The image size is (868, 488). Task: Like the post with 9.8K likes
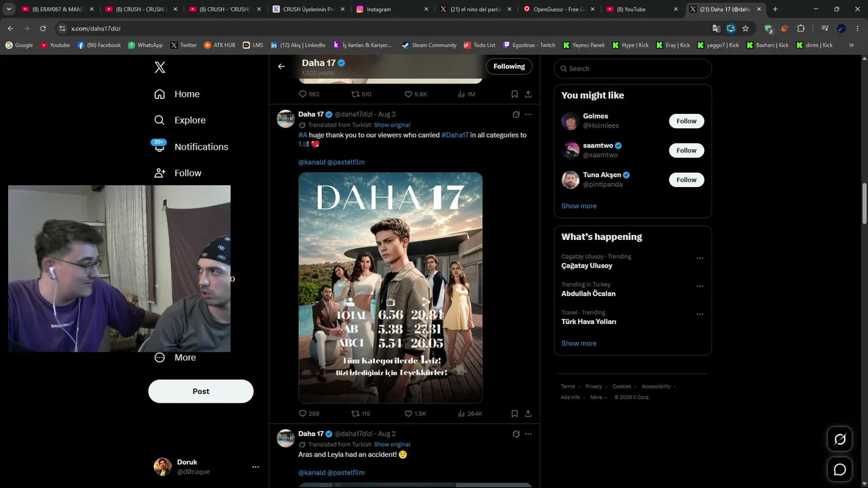click(x=416, y=94)
